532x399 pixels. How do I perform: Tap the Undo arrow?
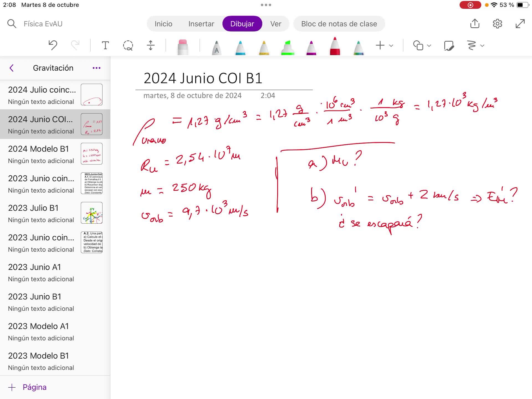point(53,45)
